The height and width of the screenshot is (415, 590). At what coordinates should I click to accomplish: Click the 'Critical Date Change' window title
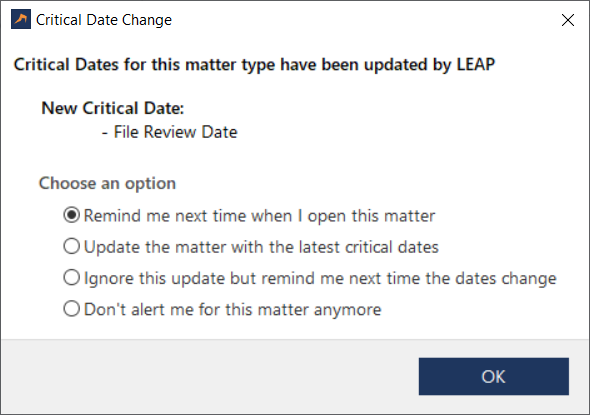point(104,20)
